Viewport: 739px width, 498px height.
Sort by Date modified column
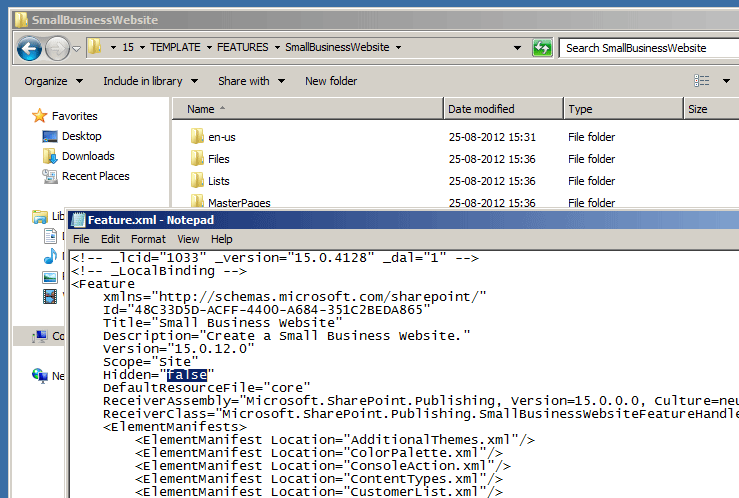pyautogui.click(x=503, y=109)
